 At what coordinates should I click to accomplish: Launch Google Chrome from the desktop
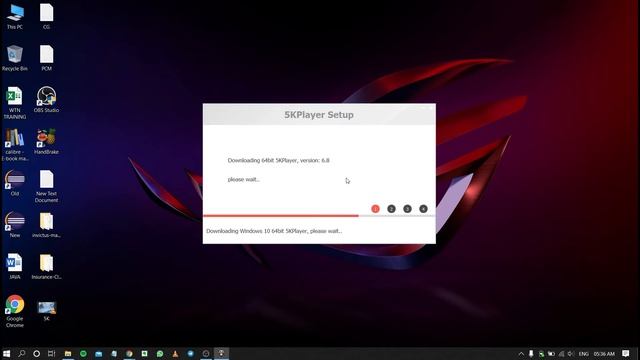pos(15,311)
